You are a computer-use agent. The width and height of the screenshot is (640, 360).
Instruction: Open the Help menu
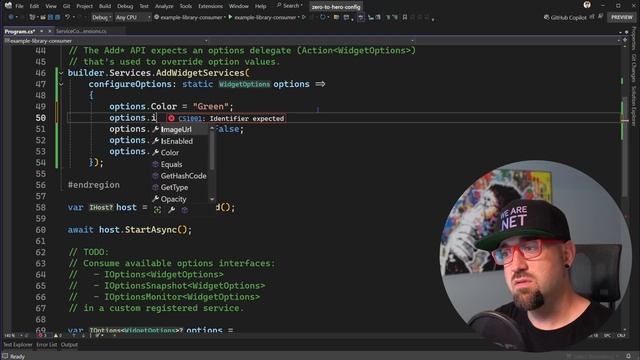tap(260, 6)
